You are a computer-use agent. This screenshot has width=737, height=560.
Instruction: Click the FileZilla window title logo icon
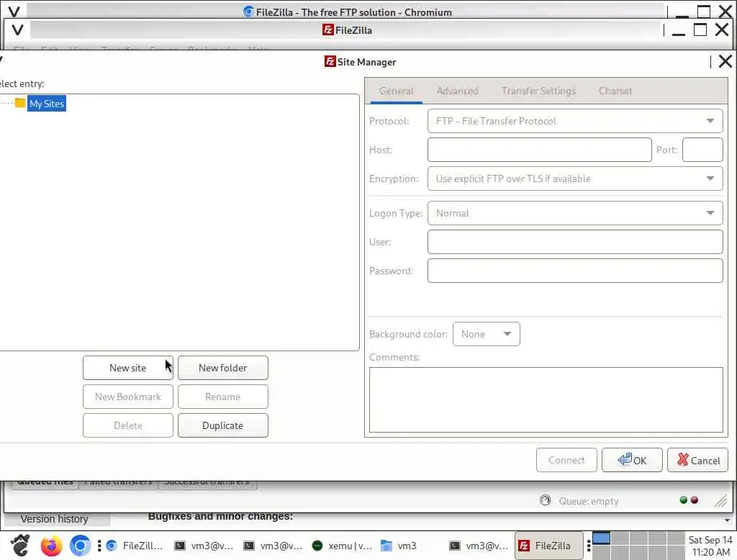pyautogui.click(x=328, y=30)
